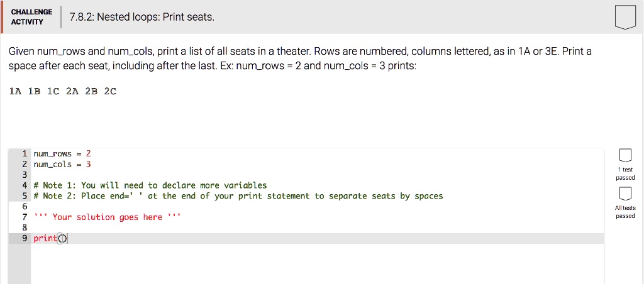Click empty line 6 in code editor

click(317, 207)
